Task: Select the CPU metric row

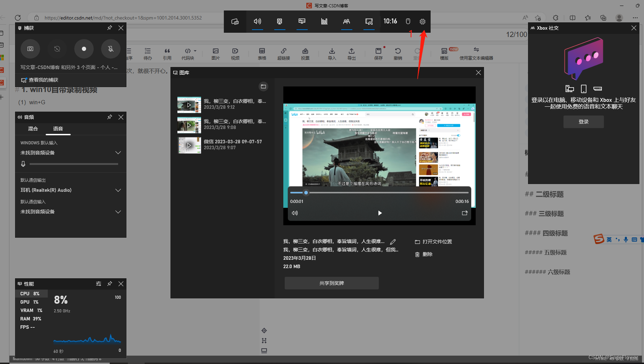Action: click(x=31, y=294)
